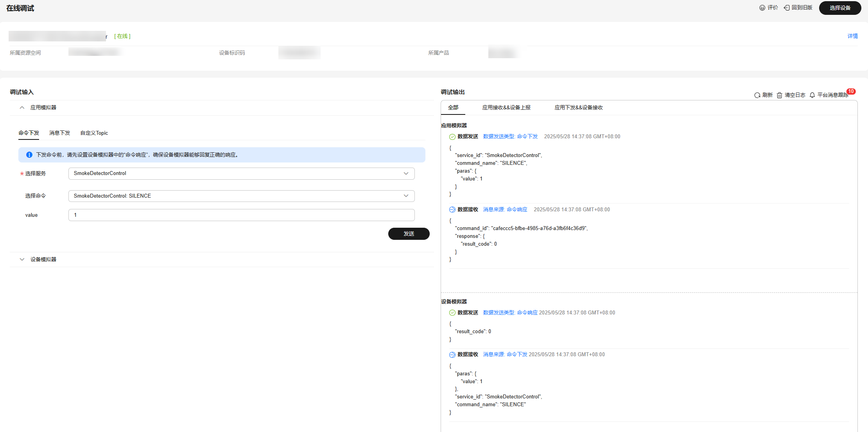The image size is (868, 432).
Task: Click the 清空日志 label
Action: [x=795, y=95]
